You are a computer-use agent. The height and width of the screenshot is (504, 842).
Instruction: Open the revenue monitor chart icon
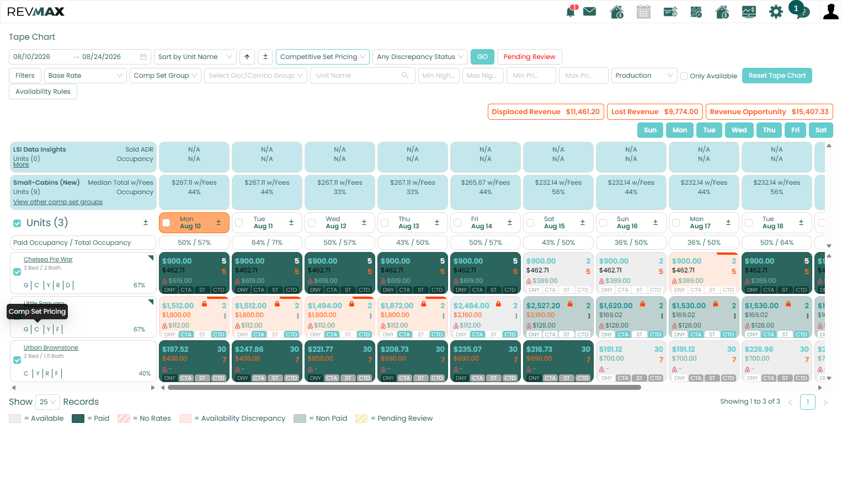point(749,12)
